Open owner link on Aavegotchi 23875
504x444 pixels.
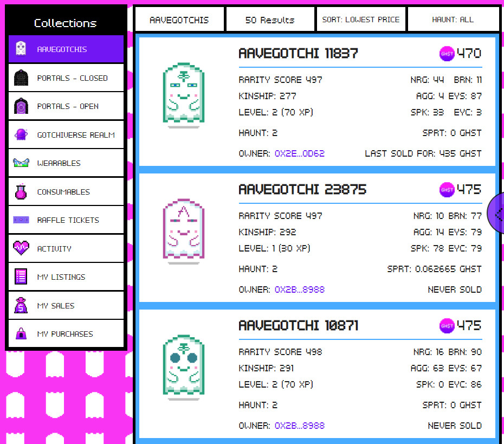[x=299, y=289]
